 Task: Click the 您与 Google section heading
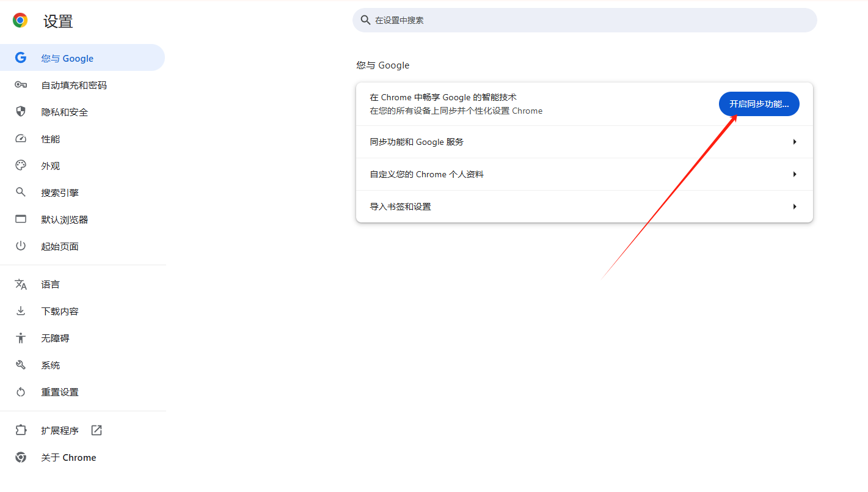pyautogui.click(x=383, y=65)
